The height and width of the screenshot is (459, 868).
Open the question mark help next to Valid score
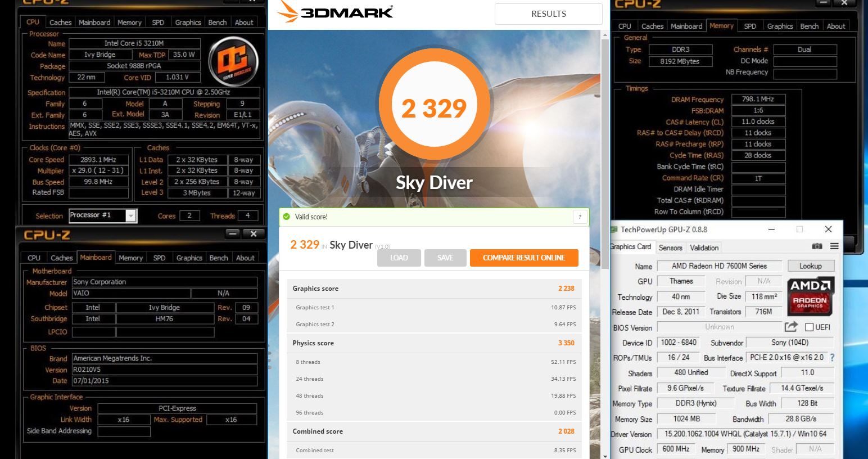point(580,217)
